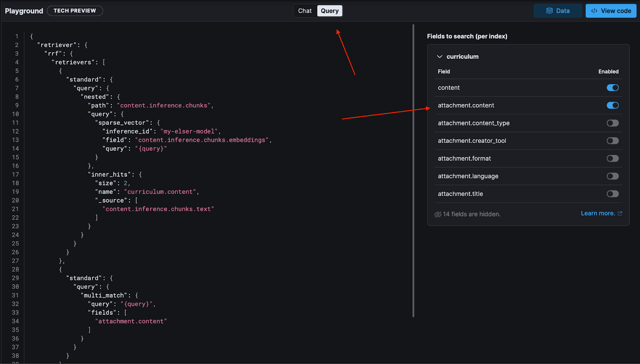The image size is (640, 364).
Task: Enable the attachment.content_type field
Action: 612,123
